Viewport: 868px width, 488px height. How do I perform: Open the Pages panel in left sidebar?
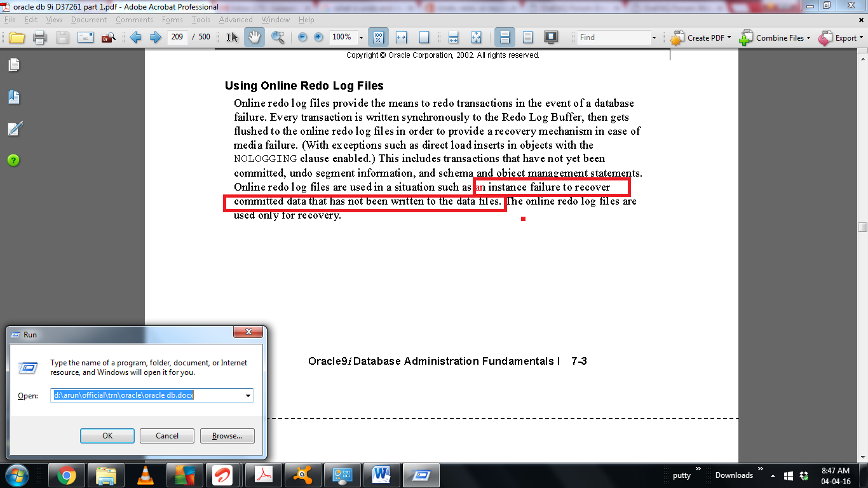coord(13,65)
